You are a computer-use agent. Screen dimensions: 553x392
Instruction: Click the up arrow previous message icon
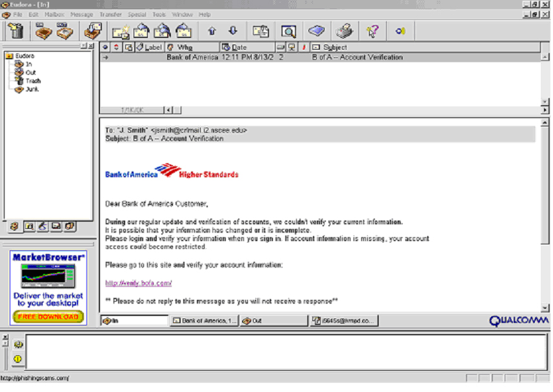pos(212,31)
